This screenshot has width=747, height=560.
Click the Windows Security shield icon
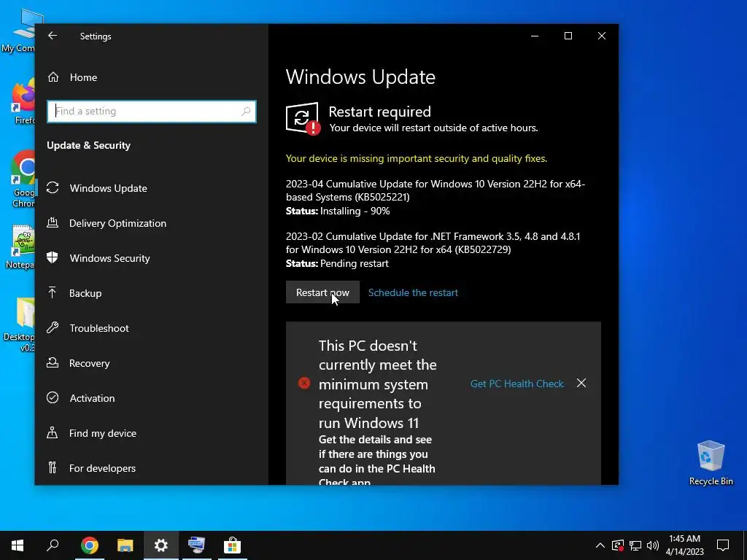coord(53,257)
